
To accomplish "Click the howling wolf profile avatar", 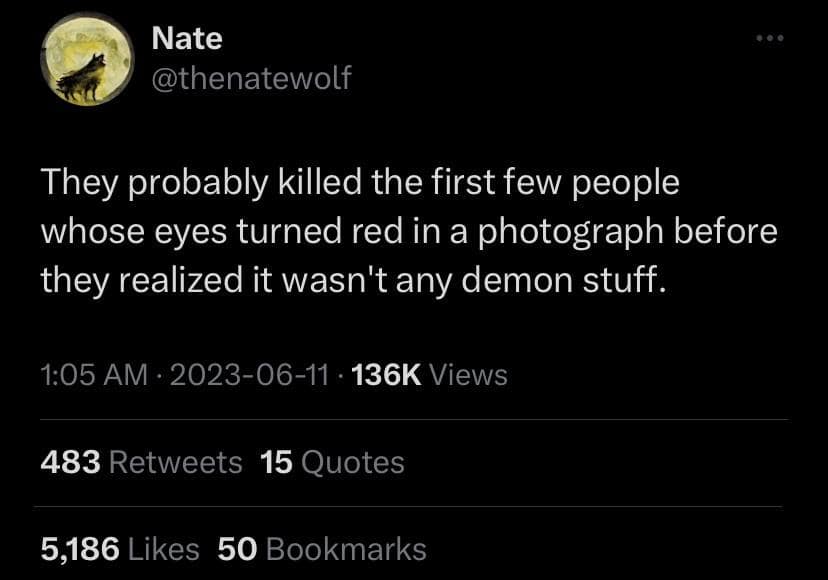I will coord(87,60).
